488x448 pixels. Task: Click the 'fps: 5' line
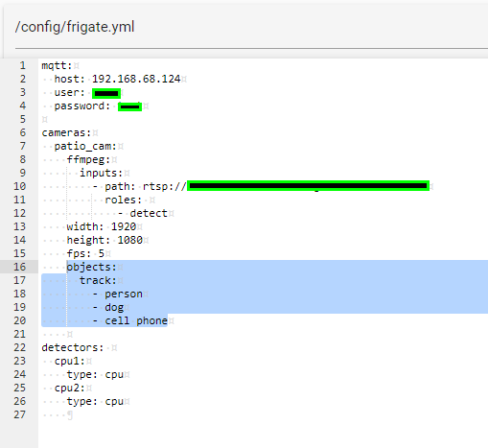[85, 253]
